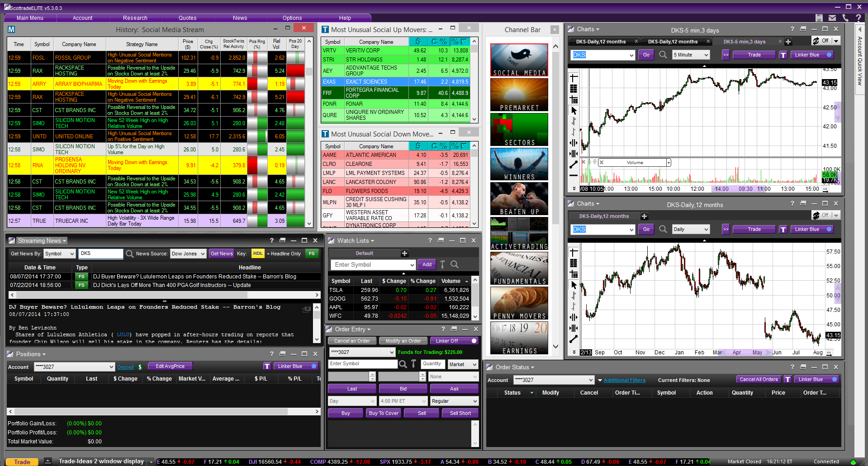
Task: Select crosshair tool in Daily chart
Action: tap(574, 252)
